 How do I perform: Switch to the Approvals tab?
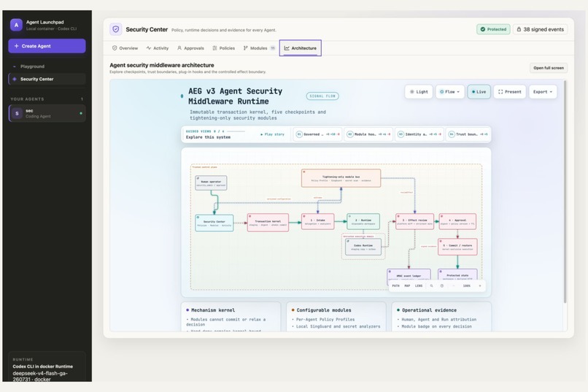(x=190, y=48)
